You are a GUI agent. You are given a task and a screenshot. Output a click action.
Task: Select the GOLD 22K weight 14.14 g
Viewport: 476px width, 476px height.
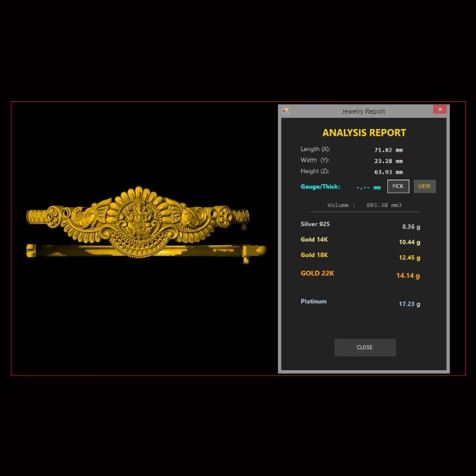408,275
